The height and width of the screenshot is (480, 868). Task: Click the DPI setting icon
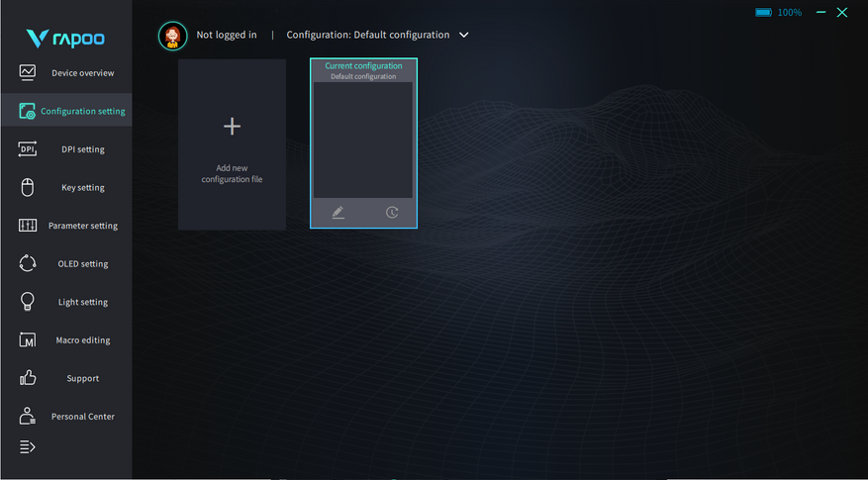click(27, 148)
